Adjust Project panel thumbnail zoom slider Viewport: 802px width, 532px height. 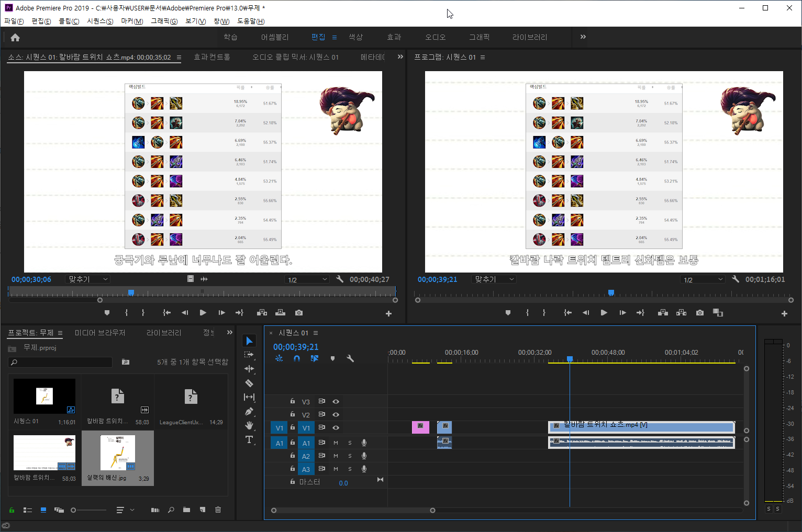[x=74, y=510]
